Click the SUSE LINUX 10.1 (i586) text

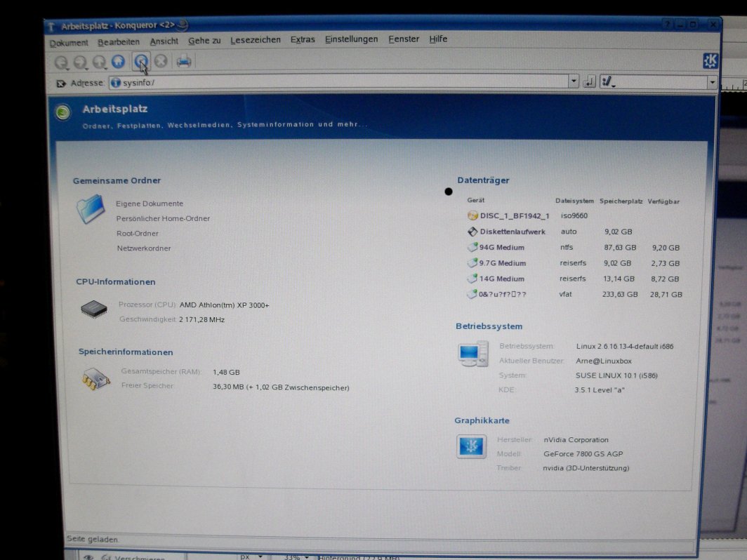(616, 375)
